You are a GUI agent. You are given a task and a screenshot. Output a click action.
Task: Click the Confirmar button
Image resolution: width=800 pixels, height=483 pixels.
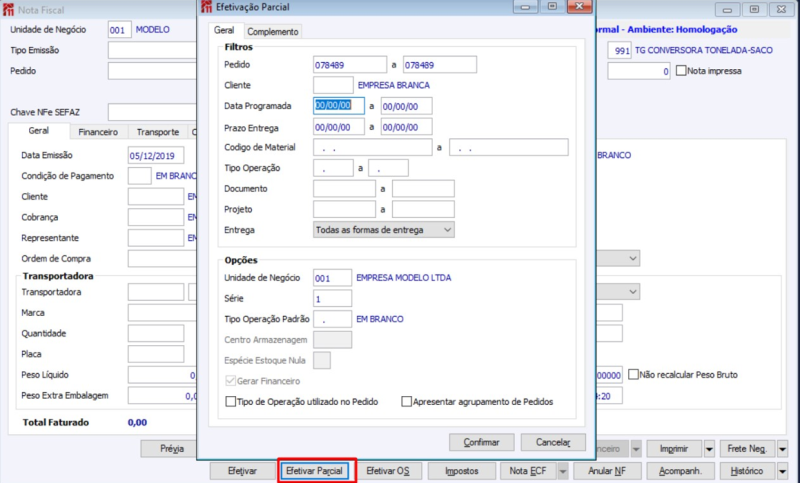(x=482, y=442)
